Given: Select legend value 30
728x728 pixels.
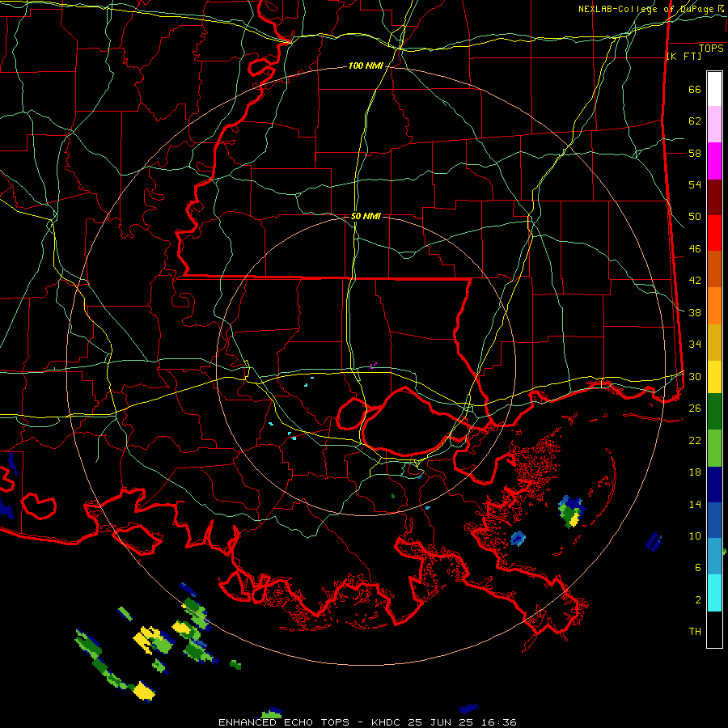Looking at the screenshot, I should point(695,376).
